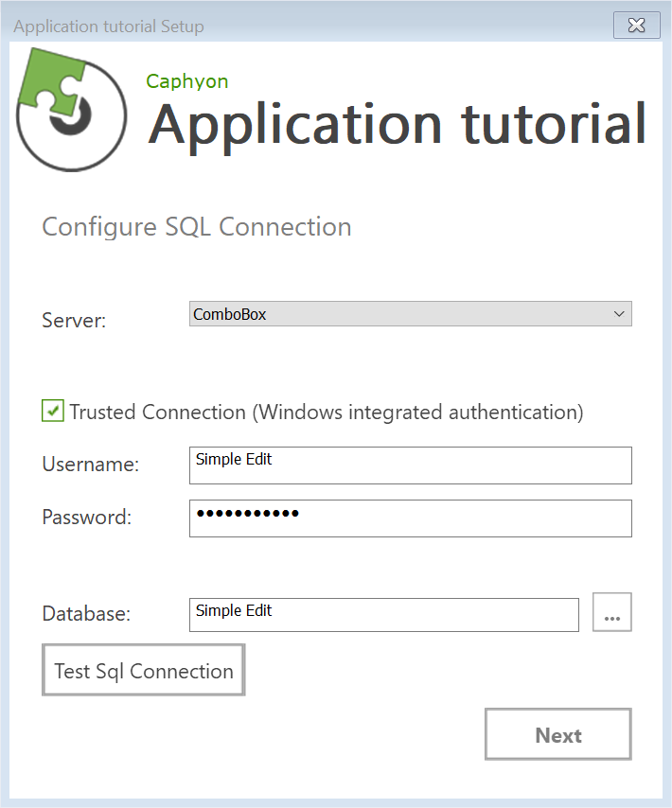Viewport: 672px width, 808px height.
Task: Click the Application tutorial Setup title bar text
Action: pos(109,26)
